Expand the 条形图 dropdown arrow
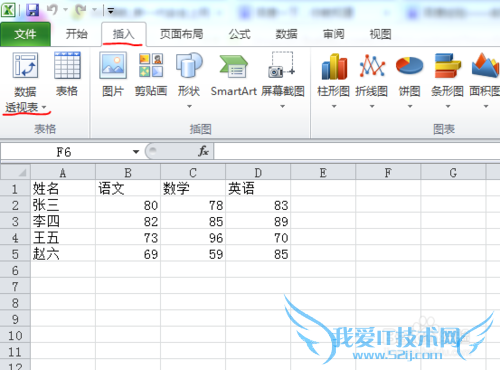The width and height of the screenshot is (500, 370). click(x=448, y=106)
